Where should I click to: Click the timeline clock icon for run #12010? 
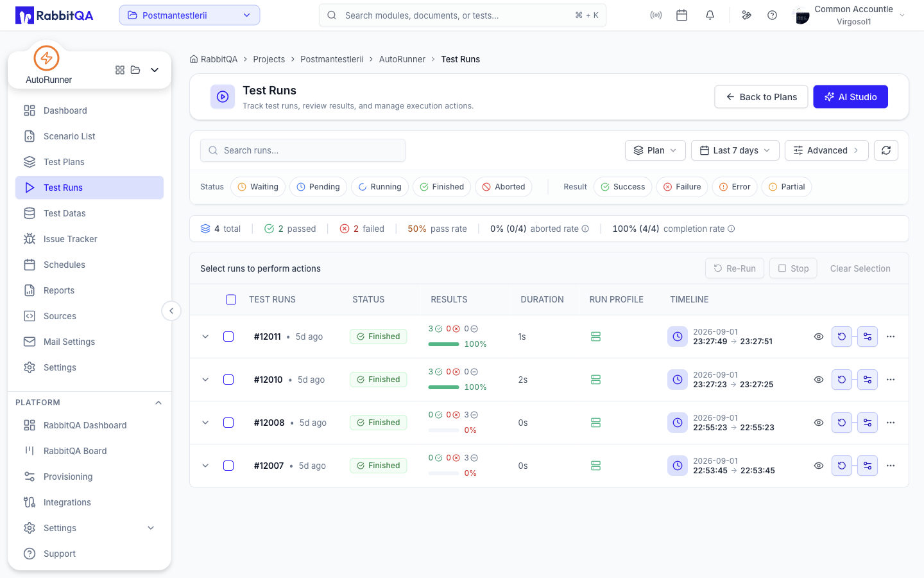(678, 380)
